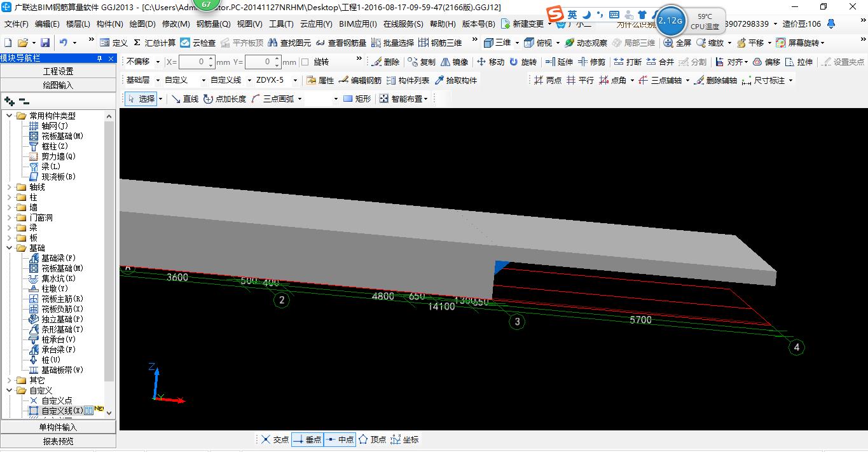Save the project with the disk icon
The width and height of the screenshot is (868, 452).
tap(45, 43)
